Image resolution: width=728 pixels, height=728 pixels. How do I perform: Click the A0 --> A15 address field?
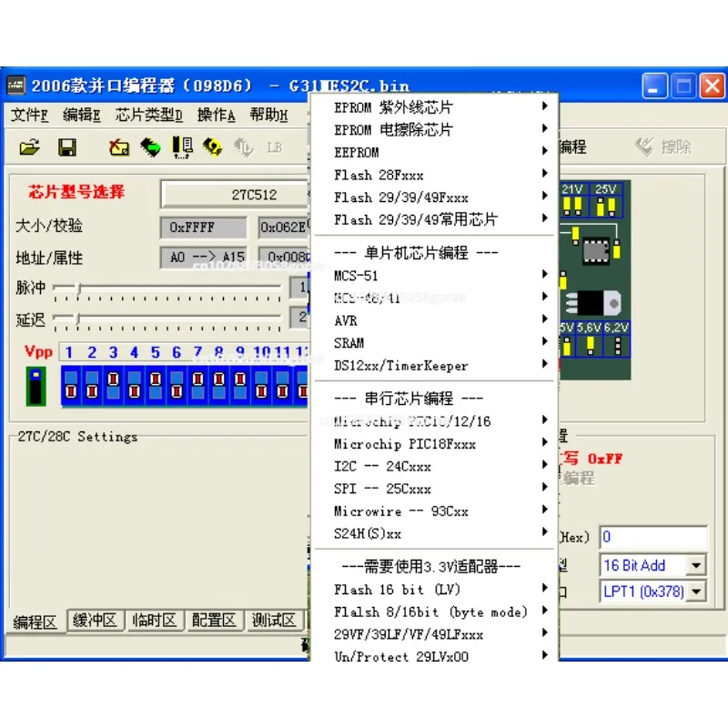tap(203, 258)
